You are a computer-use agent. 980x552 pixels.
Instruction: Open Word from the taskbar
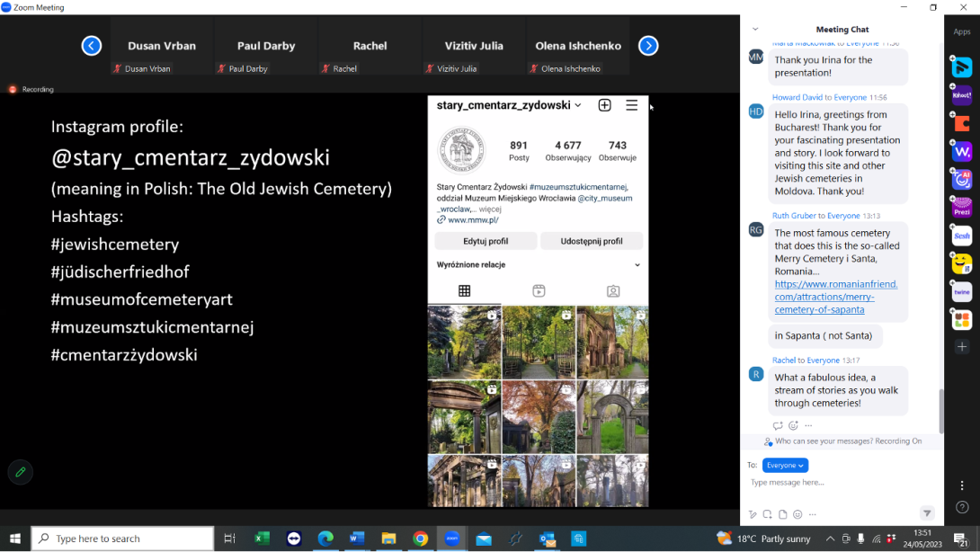357,539
